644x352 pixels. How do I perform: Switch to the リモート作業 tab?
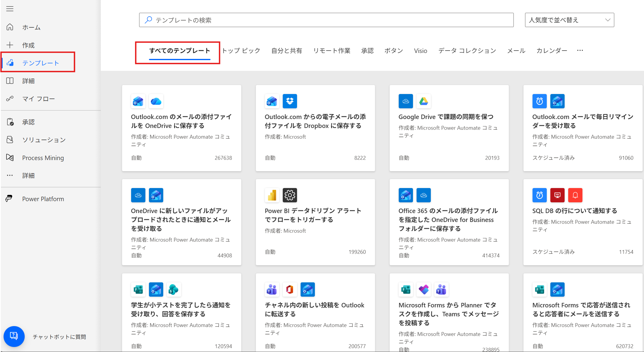tap(332, 51)
